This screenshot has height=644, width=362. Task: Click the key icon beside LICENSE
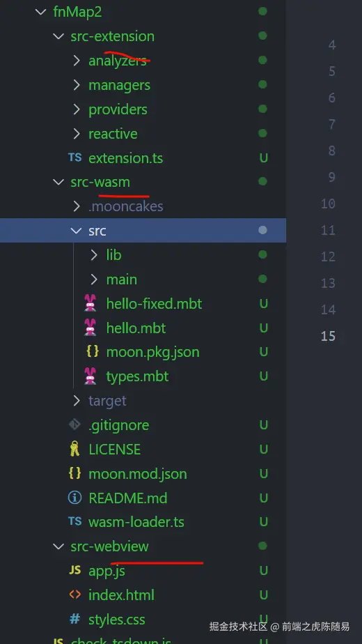coord(74,450)
